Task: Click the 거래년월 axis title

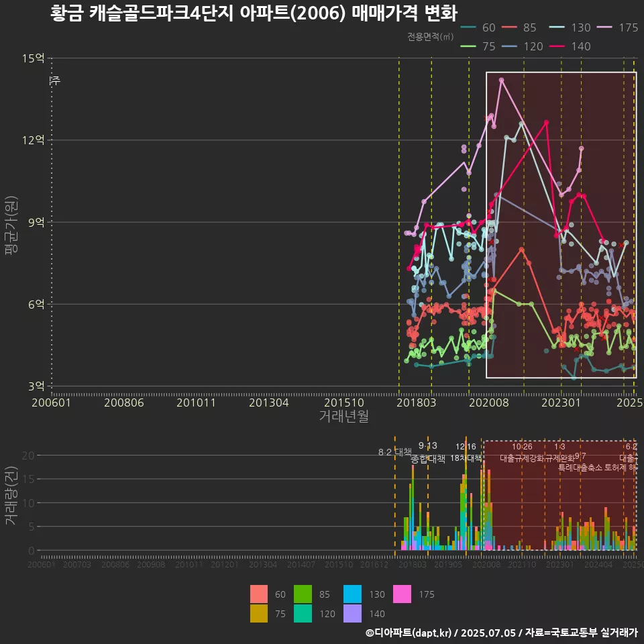Action: click(x=344, y=416)
